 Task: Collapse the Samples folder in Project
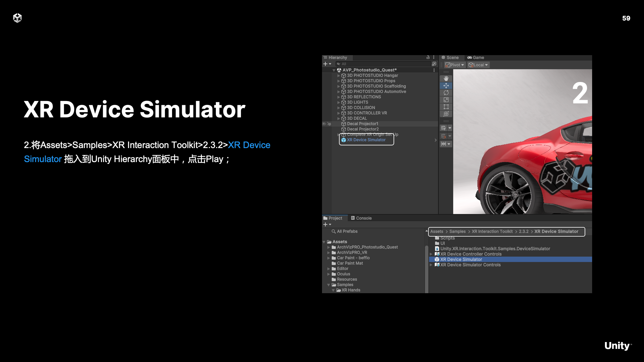click(329, 285)
